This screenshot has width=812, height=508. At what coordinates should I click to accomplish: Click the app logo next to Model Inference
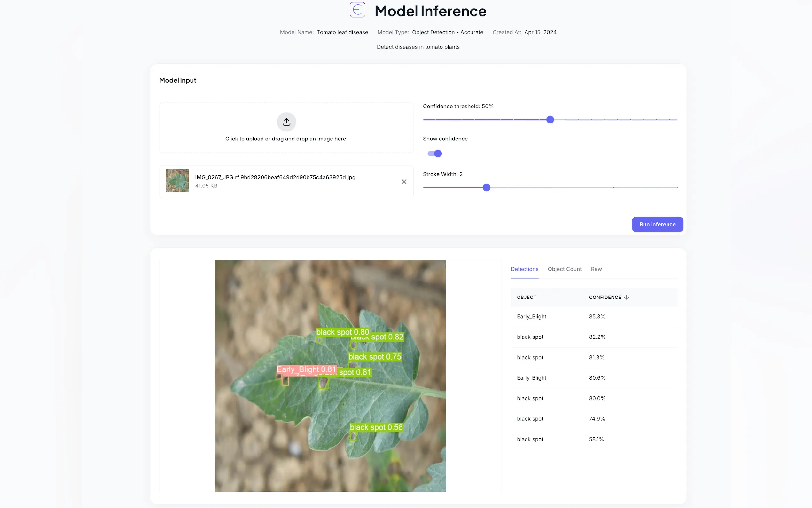click(357, 10)
